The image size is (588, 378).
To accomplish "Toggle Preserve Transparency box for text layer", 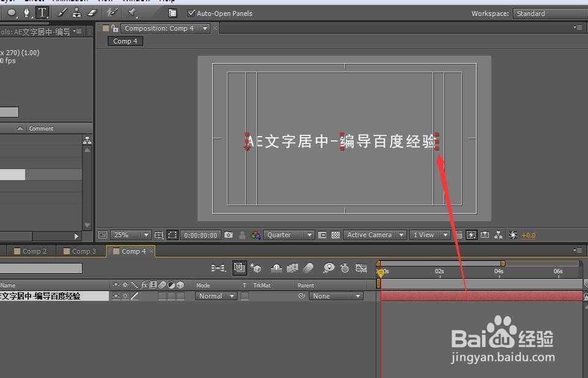I will point(245,296).
